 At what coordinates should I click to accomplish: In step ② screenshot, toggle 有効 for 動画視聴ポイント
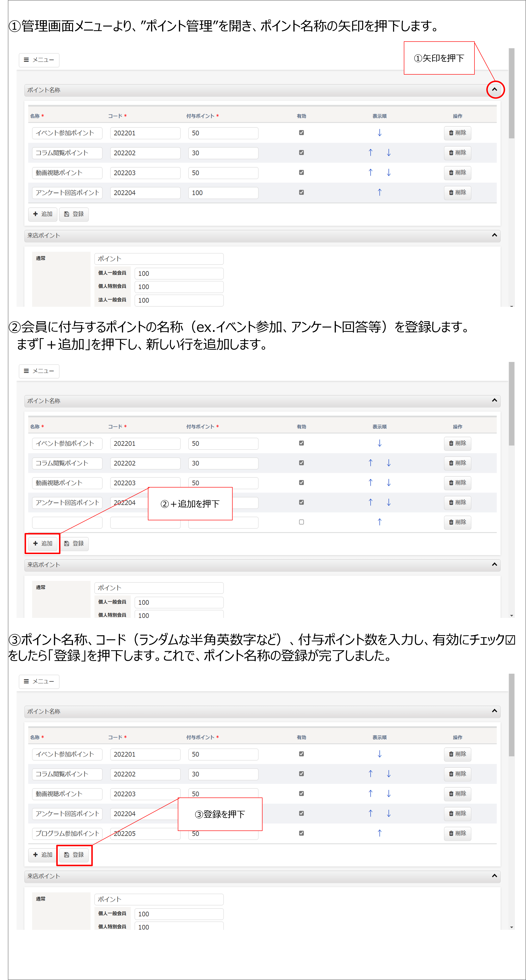pyautogui.click(x=301, y=482)
